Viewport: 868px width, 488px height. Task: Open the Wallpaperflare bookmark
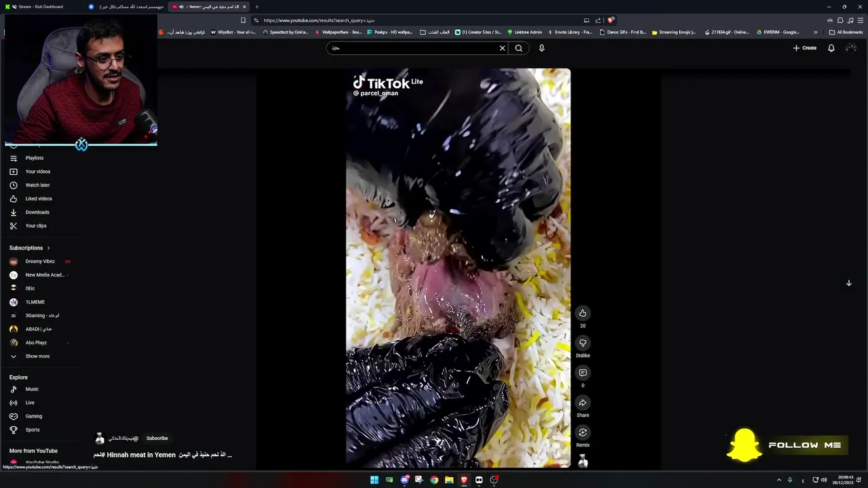(338, 32)
